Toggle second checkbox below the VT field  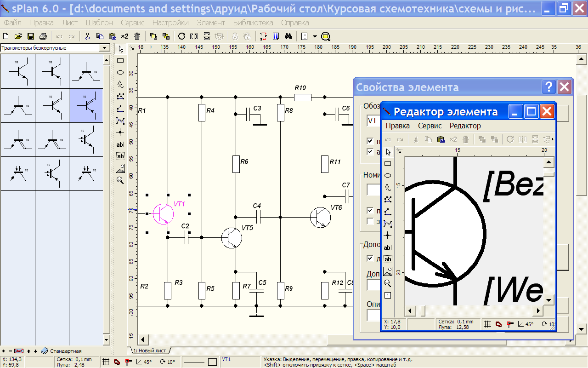pos(370,152)
